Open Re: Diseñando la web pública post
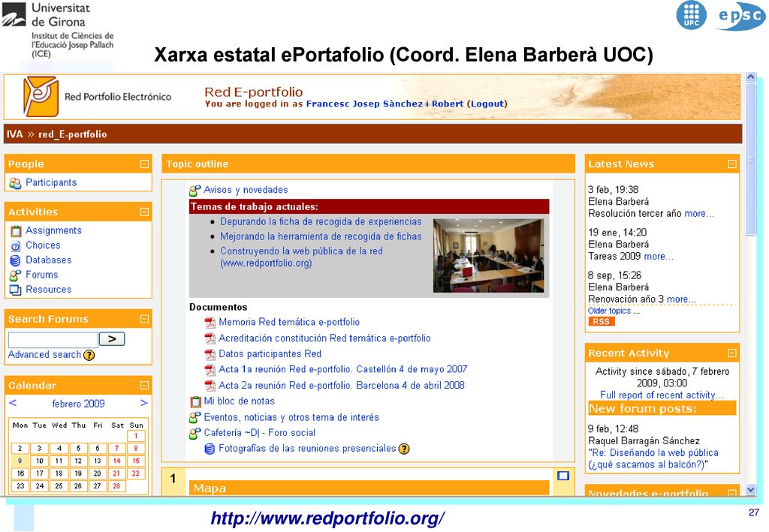This screenshot has width=769, height=532. tap(653, 459)
